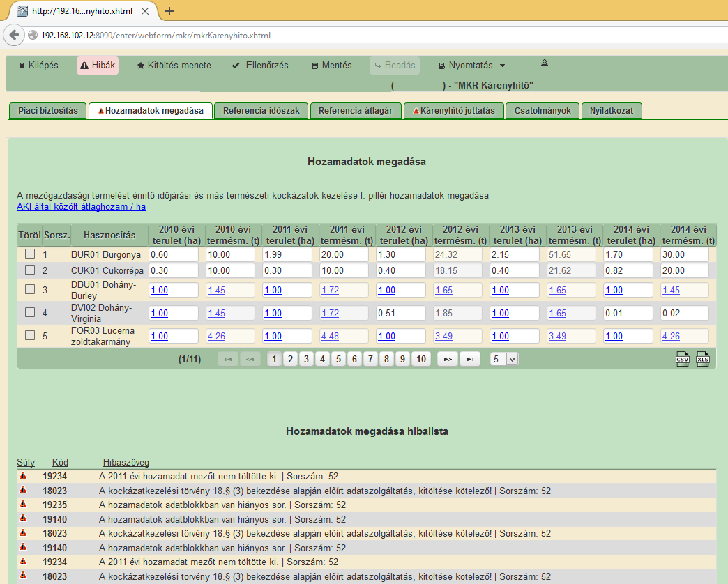728x584 pixels.
Task: Open the Nyomtatás print dropdown
Action: (x=471, y=66)
